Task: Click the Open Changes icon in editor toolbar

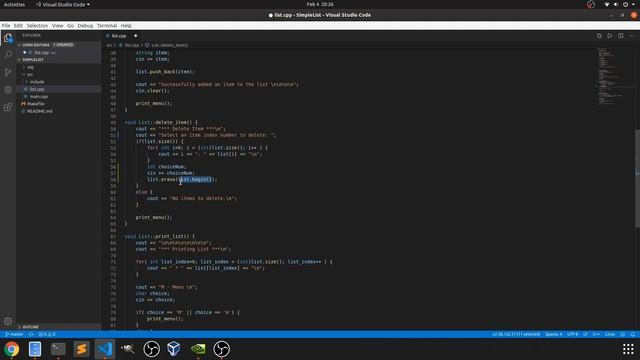Action: coord(599,36)
